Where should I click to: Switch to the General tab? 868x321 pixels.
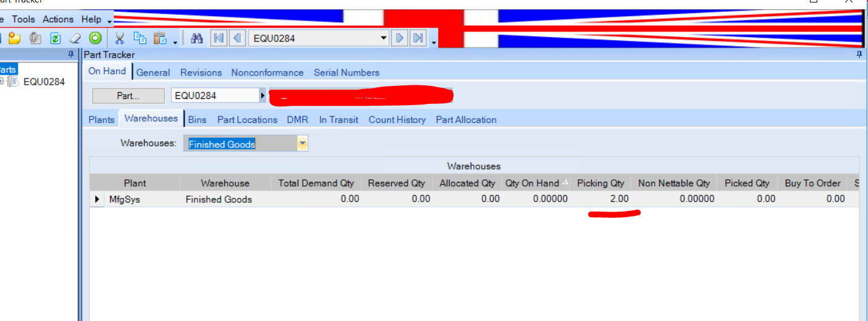(153, 72)
